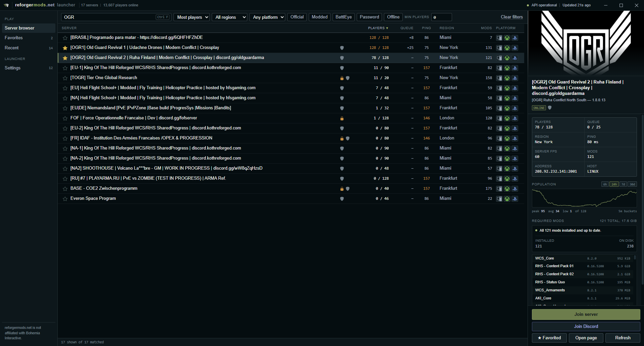This screenshot has width=644, height=346.
Task: Open Favorites in sidebar
Action: 29,38
